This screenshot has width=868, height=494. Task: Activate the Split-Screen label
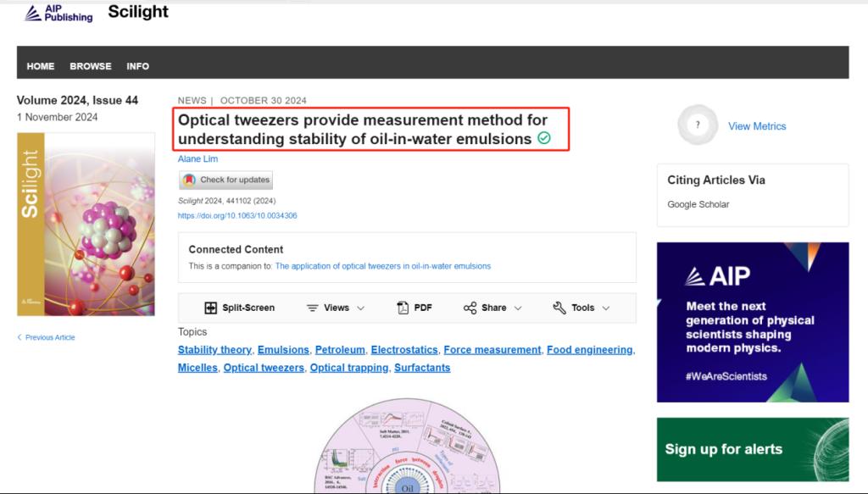click(x=248, y=308)
